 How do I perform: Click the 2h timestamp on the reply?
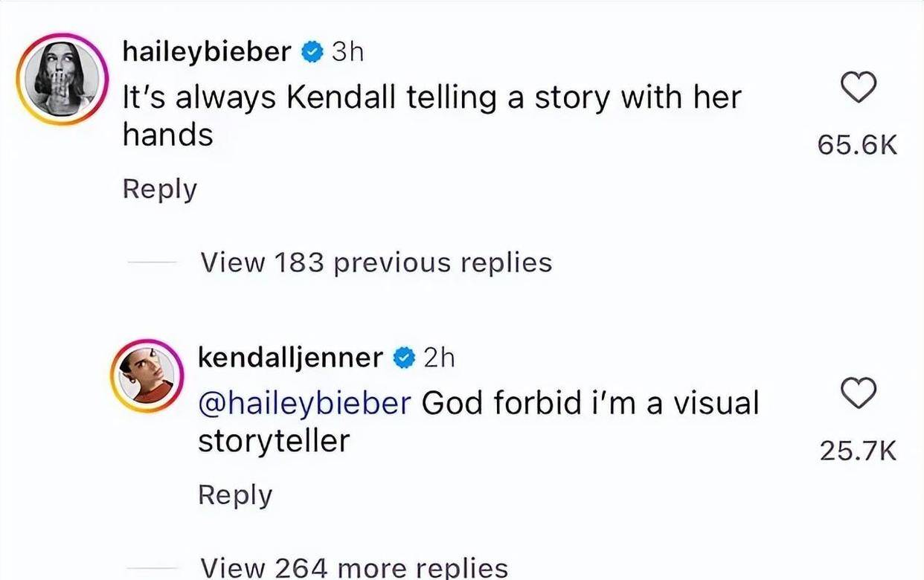(438, 358)
